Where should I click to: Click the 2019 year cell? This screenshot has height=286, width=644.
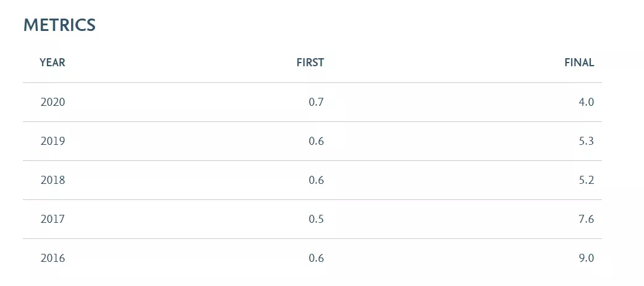click(53, 141)
